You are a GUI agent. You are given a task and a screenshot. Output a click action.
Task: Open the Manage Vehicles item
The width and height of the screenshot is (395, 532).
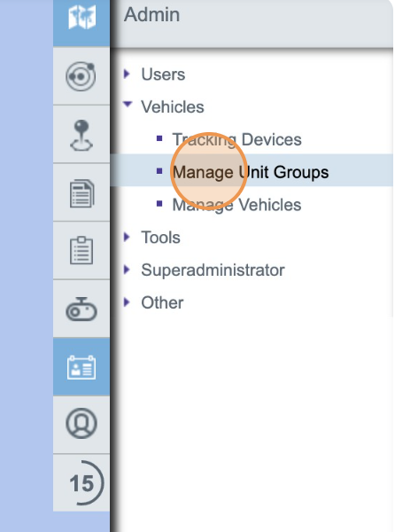point(236,205)
